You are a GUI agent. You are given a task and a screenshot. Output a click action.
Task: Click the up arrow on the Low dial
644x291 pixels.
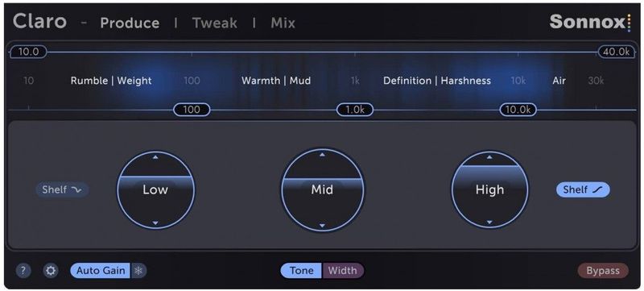point(155,158)
